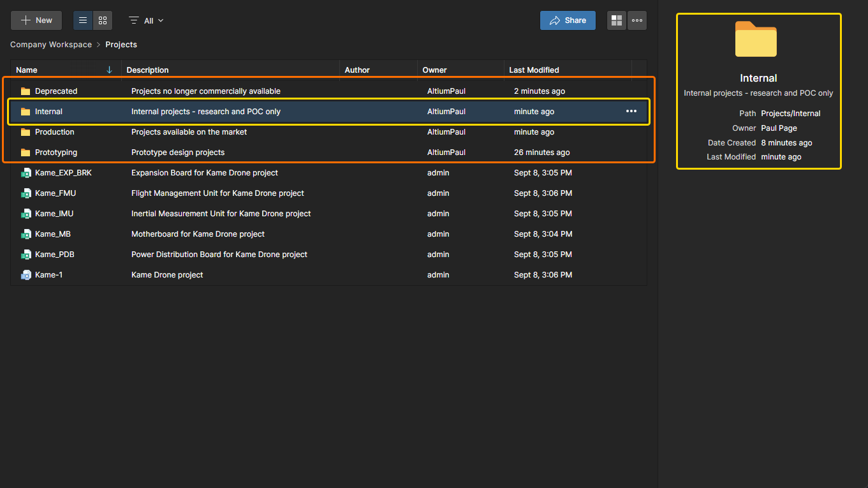Click the Share button
Screen dimensions: 868x488
567,20
